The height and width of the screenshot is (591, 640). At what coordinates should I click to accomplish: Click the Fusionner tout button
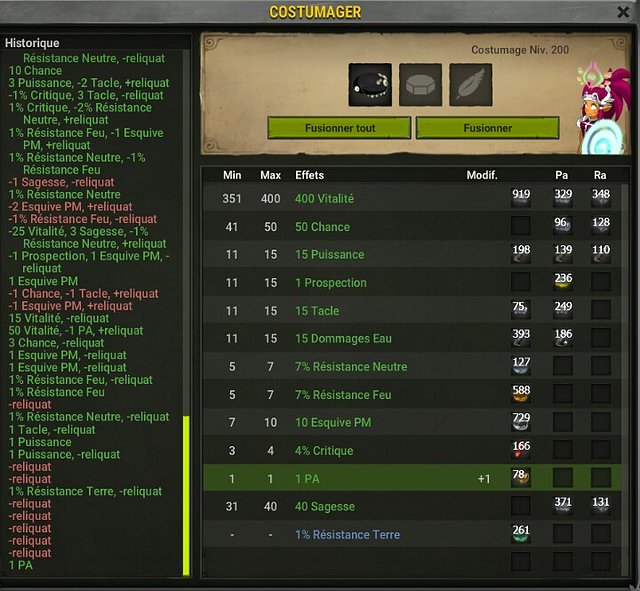click(340, 128)
